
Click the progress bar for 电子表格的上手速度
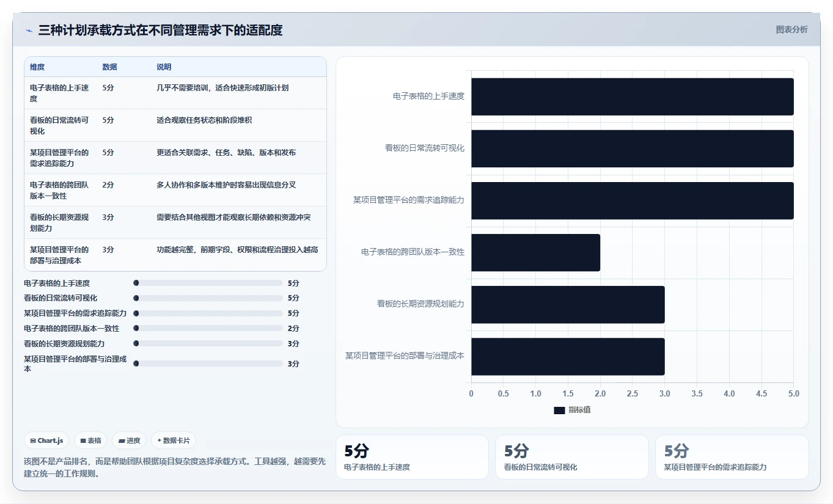click(208, 283)
